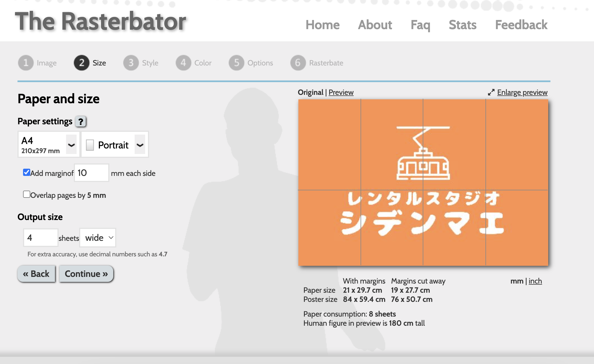Screen dimensions: 594x364
Task: Open the A4 paper size dropdown
Action: pyautogui.click(x=49, y=145)
